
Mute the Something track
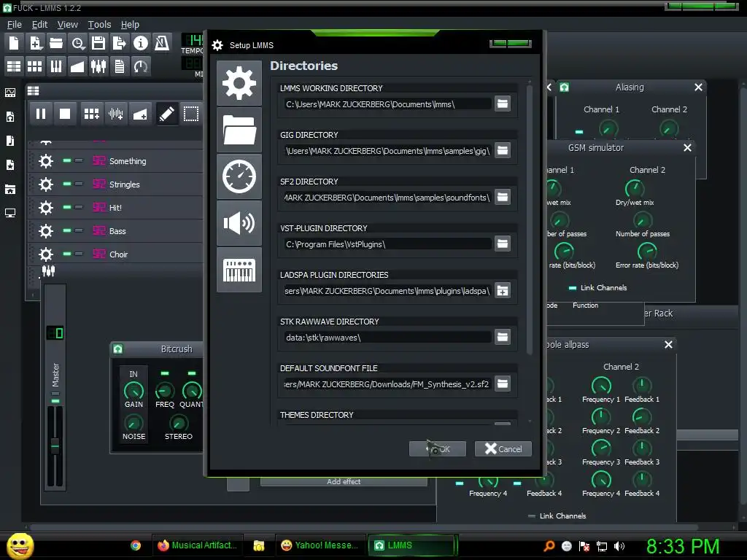pyautogui.click(x=67, y=161)
